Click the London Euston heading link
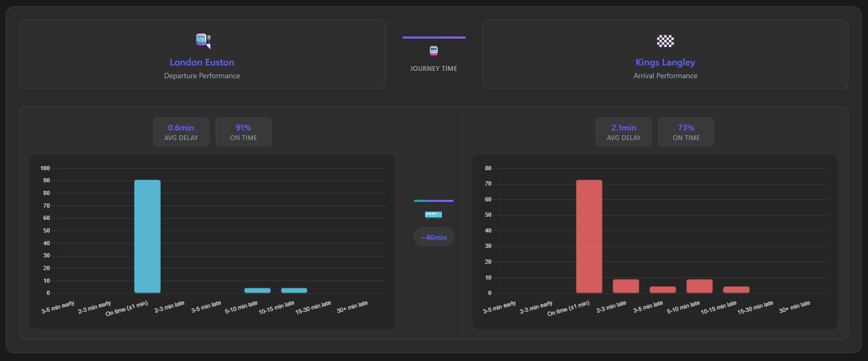This screenshot has height=361, width=868. 202,62
